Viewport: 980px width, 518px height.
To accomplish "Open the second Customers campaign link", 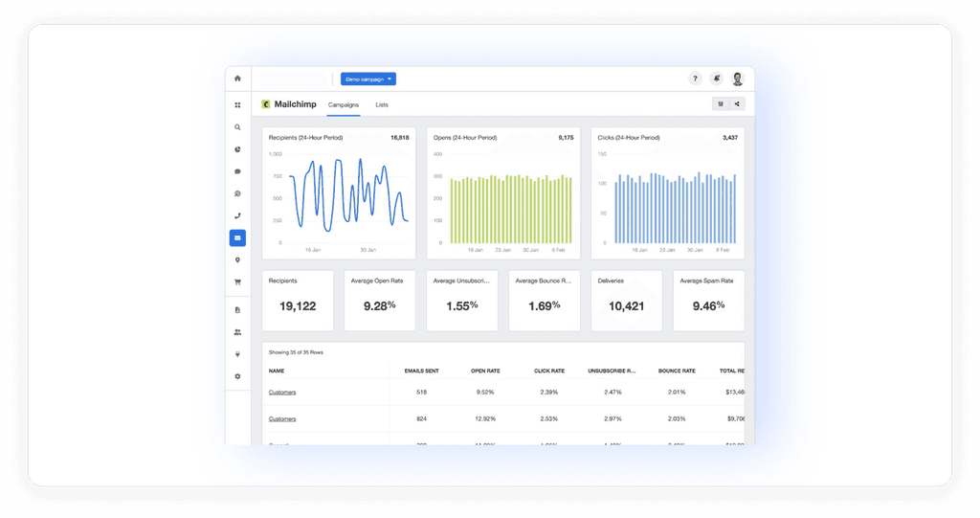I will (x=282, y=419).
